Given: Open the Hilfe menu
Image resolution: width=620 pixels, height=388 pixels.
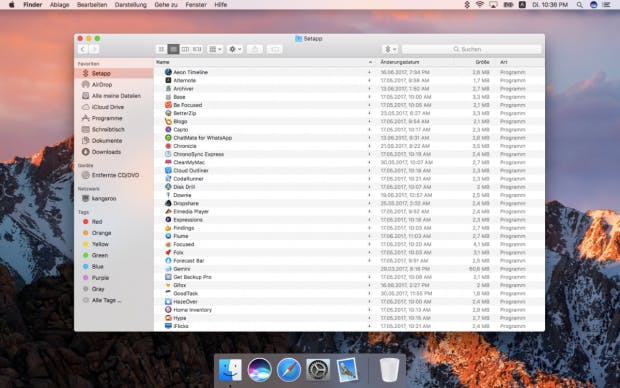Looking at the screenshot, I should (221, 5).
